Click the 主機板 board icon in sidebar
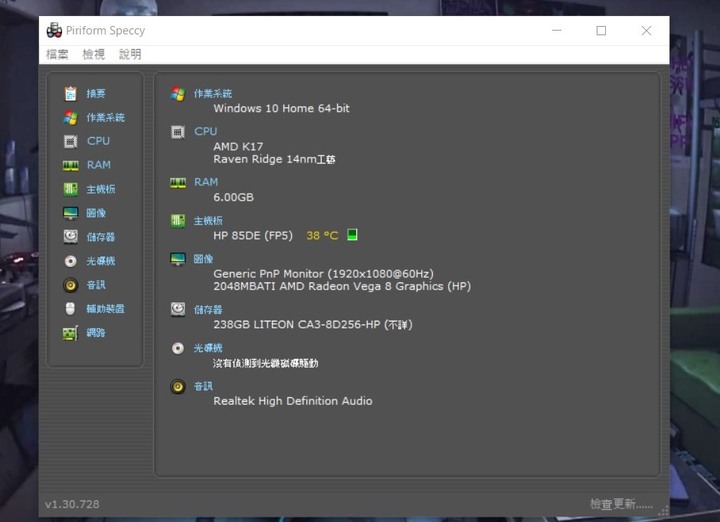This screenshot has height=522, width=720. click(70, 189)
